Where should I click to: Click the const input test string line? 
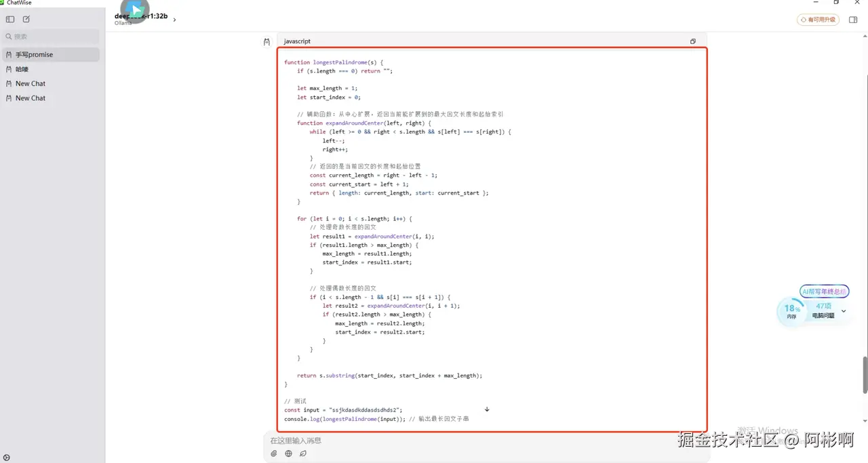[x=343, y=410]
